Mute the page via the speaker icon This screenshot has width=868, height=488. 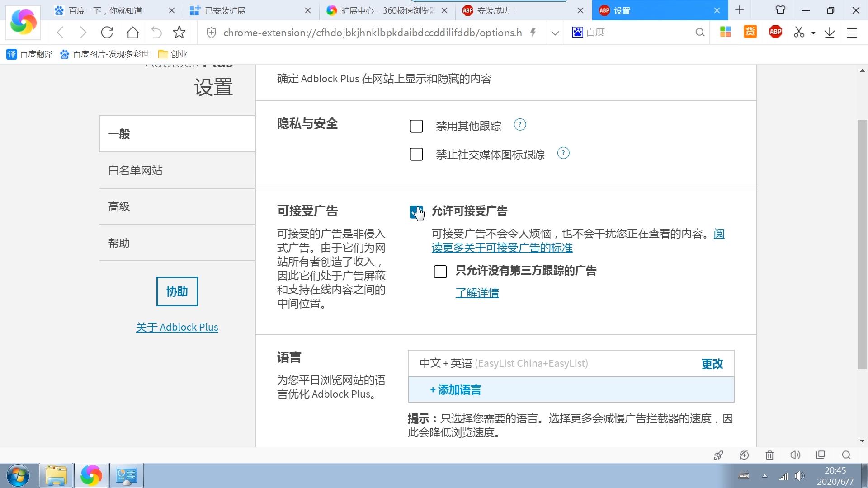coord(795,455)
